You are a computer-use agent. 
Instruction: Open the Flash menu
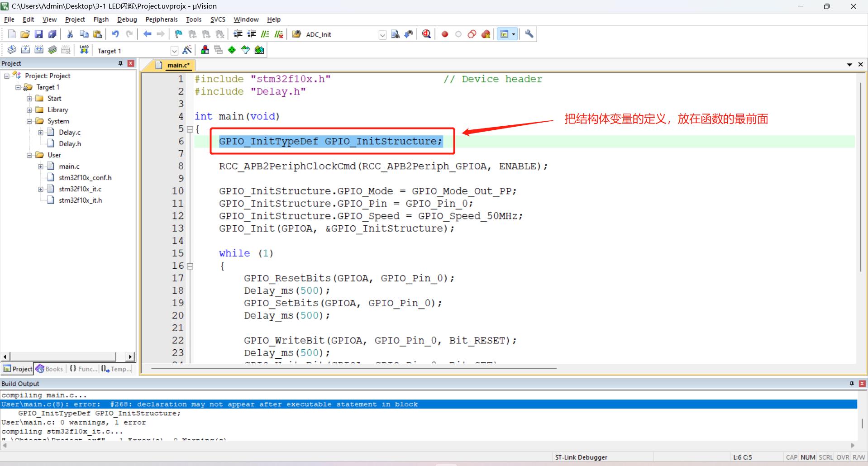[101, 19]
